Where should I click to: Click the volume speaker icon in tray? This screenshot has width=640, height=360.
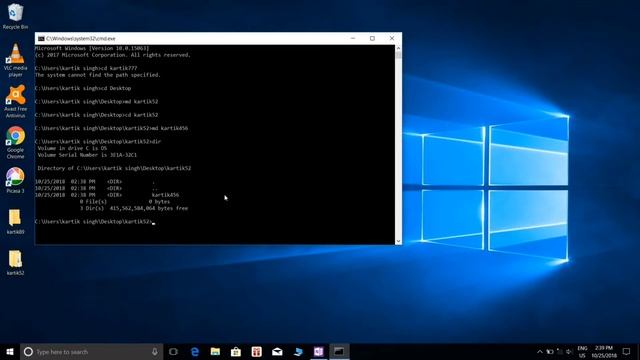click(x=569, y=351)
